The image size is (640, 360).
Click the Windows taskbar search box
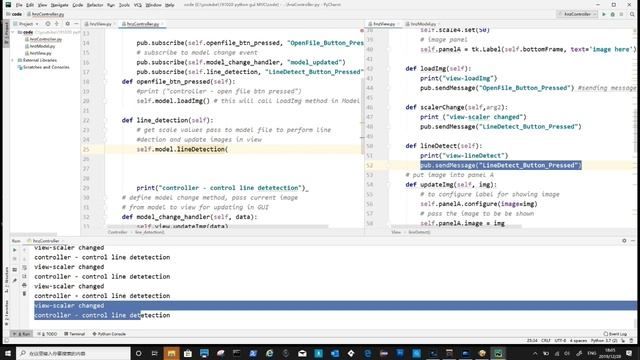73,353
